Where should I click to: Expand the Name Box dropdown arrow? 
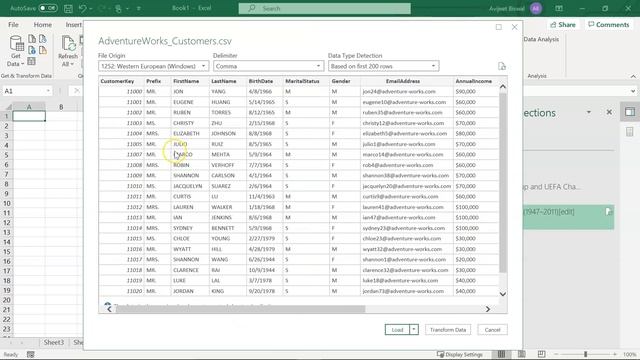click(x=48, y=91)
